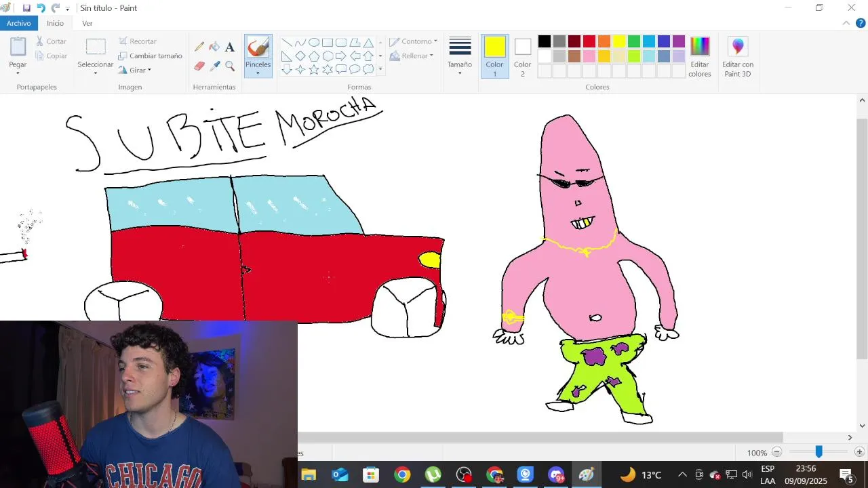The image size is (868, 488).
Task: Click the Pegar clipboard icon
Action: (x=18, y=47)
